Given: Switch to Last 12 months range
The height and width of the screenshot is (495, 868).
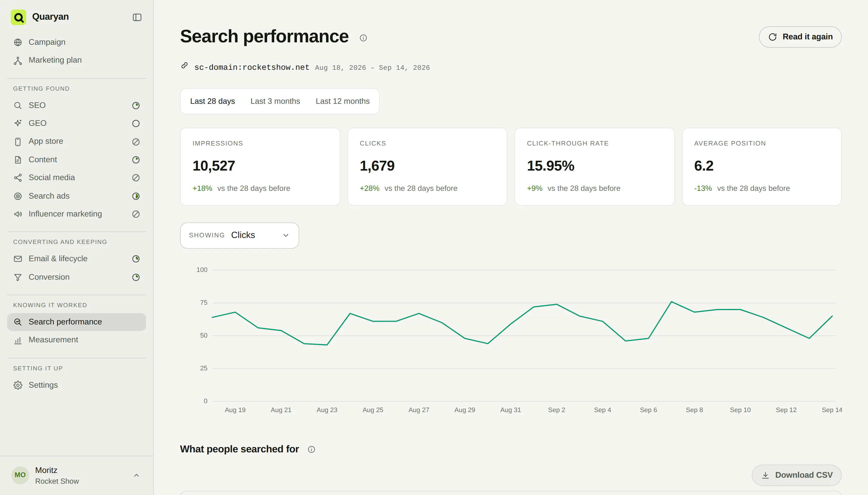Looking at the screenshot, I should coord(342,101).
